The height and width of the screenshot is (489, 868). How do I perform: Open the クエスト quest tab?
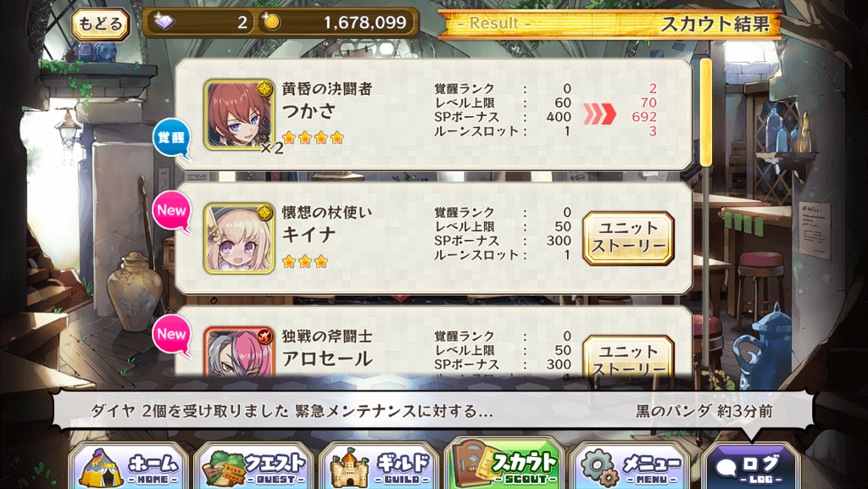click(254, 468)
